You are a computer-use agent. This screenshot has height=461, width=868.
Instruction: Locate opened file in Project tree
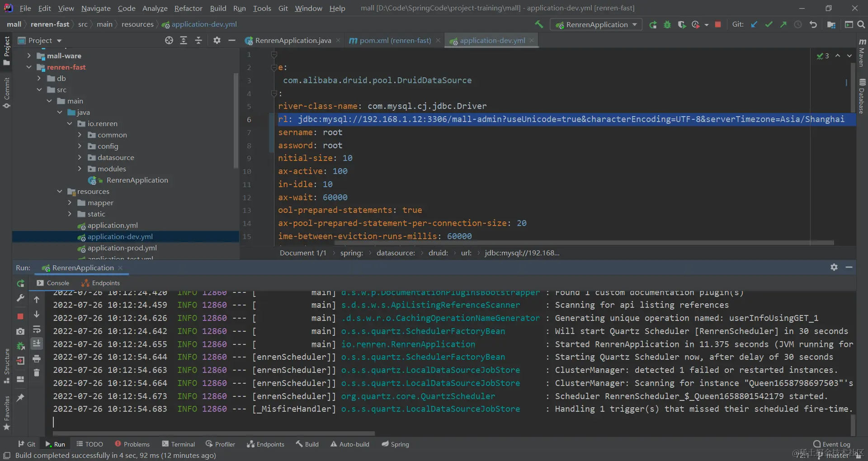pos(169,40)
